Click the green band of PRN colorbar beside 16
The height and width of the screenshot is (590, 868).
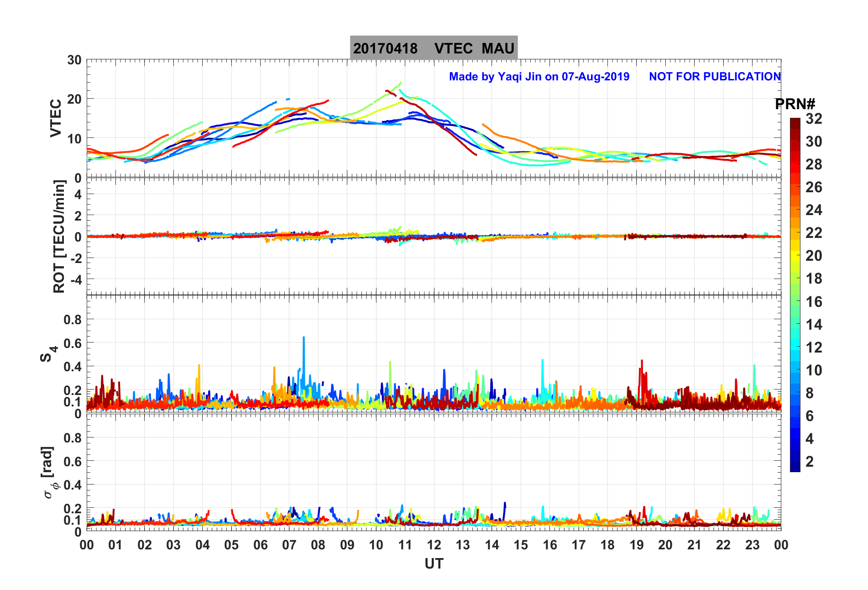[795, 301]
